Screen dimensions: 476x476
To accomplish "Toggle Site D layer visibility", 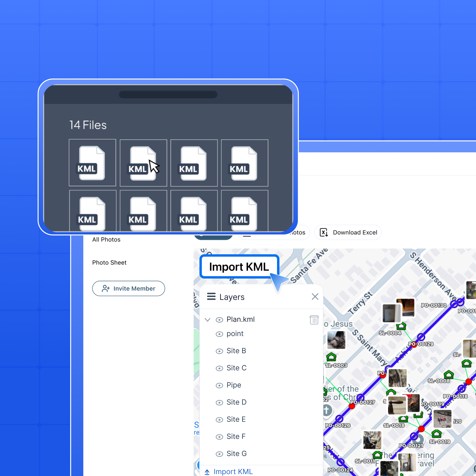I will pos(219,402).
